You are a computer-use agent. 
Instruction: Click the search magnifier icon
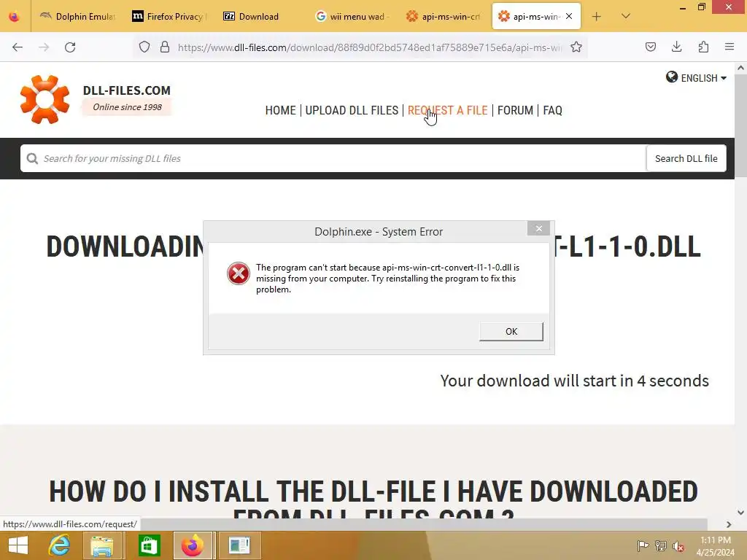pyautogui.click(x=32, y=158)
